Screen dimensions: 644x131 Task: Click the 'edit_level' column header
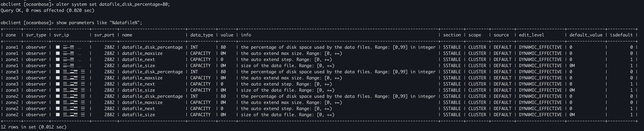click(x=531, y=35)
